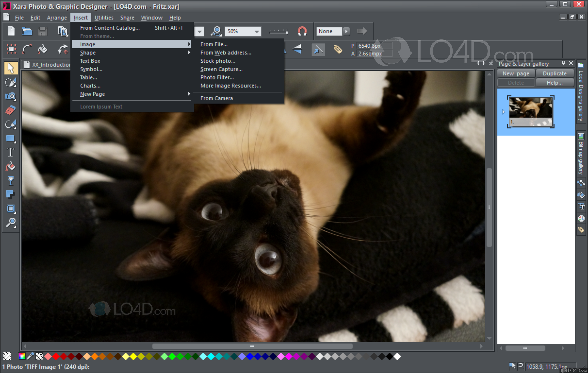Click the bright red color swatch

pyautogui.click(x=56, y=356)
